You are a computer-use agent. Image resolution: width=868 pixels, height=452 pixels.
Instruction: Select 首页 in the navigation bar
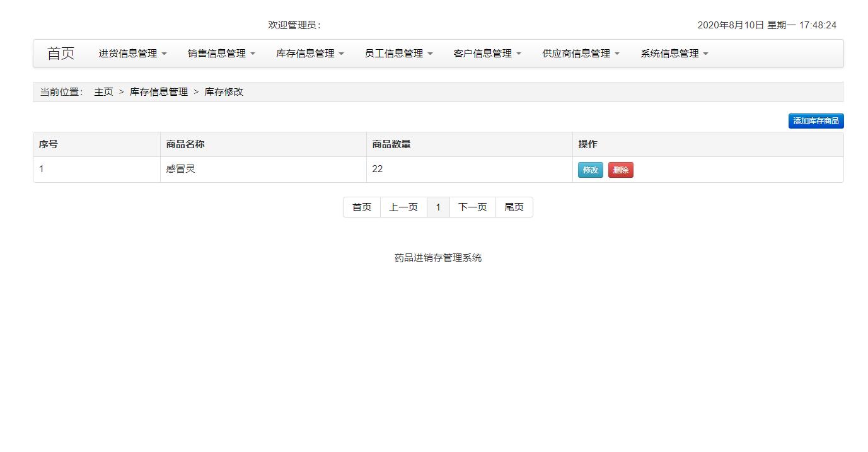pos(61,54)
